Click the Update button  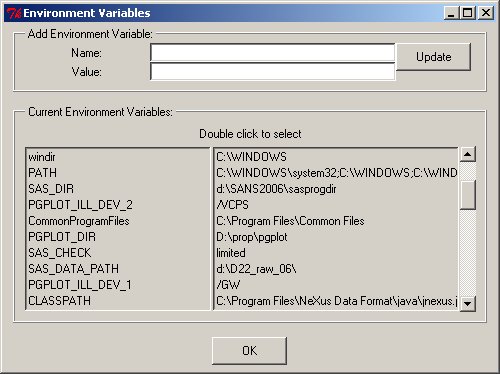tap(433, 57)
